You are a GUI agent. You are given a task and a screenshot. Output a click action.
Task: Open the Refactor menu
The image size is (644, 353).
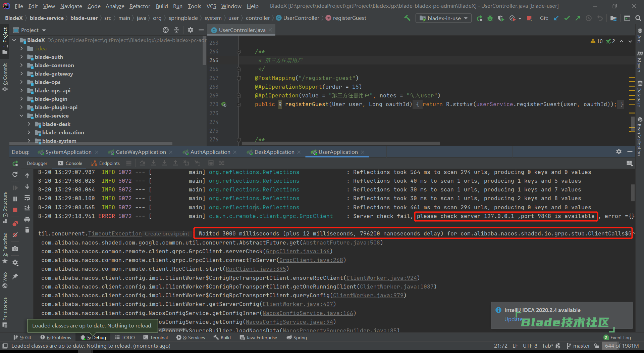click(140, 6)
